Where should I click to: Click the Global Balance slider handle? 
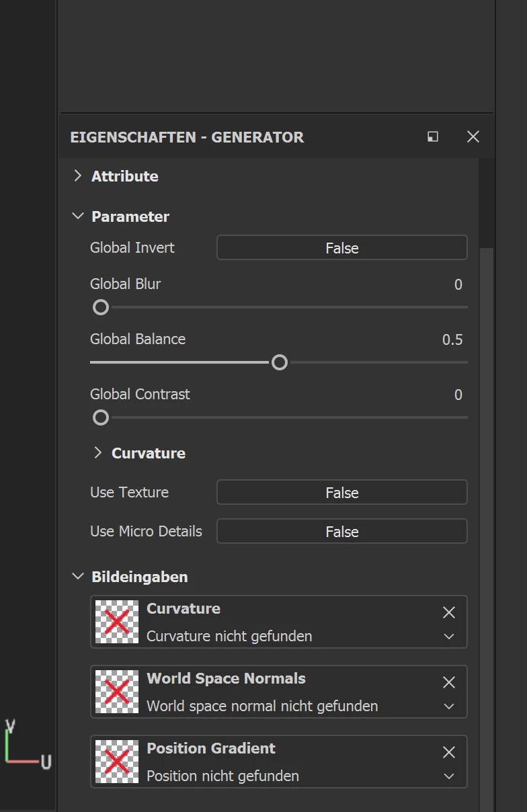coord(280,363)
